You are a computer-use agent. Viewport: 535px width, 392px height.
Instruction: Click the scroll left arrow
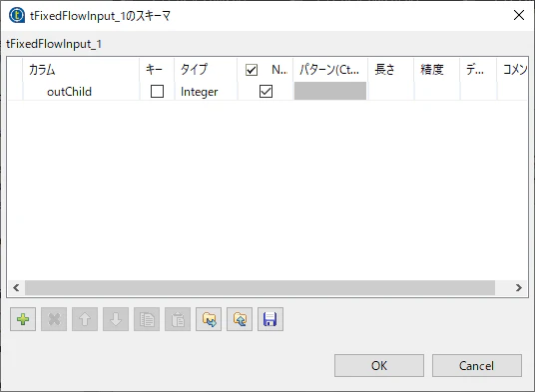[x=16, y=288]
